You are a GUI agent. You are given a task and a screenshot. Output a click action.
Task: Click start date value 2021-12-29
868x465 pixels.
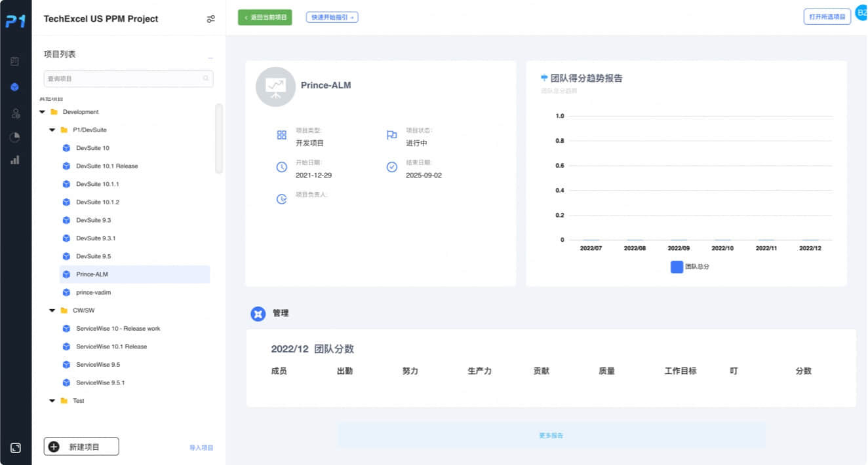pyautogui.click(x=313, y=176)
